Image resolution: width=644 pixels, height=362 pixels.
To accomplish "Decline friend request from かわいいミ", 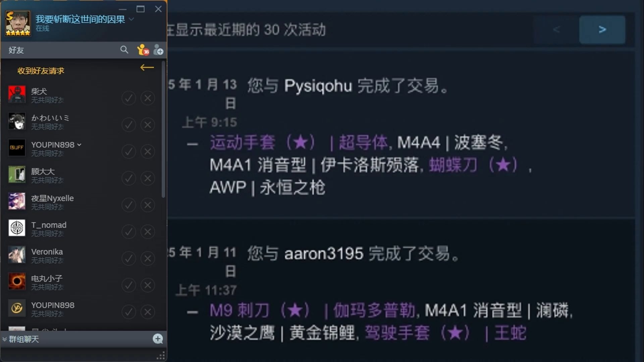I will (x=148, y=125).
